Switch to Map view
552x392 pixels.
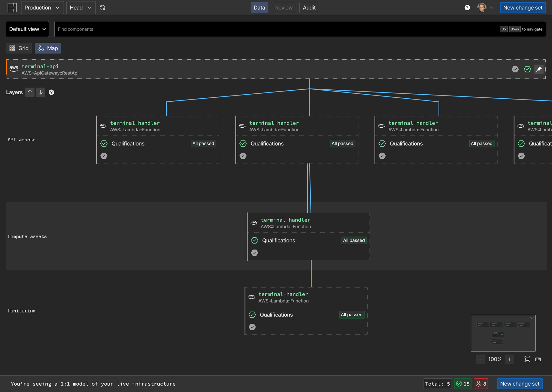(x=48, y=48)
